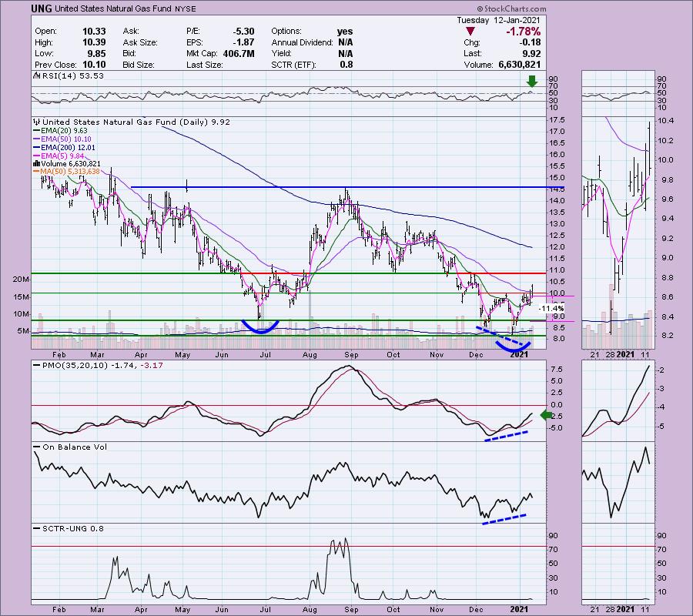Click the red down triangle beside -1.78%
Viewport: 693px width, 616px height.
point(470,32)
